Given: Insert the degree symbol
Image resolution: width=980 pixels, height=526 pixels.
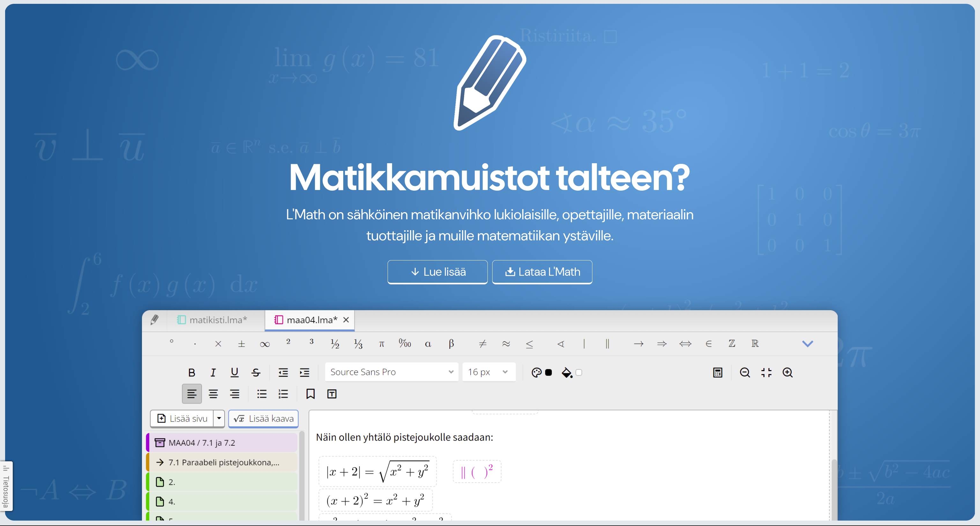Looking at the screenshot, I should coord(172,342).
